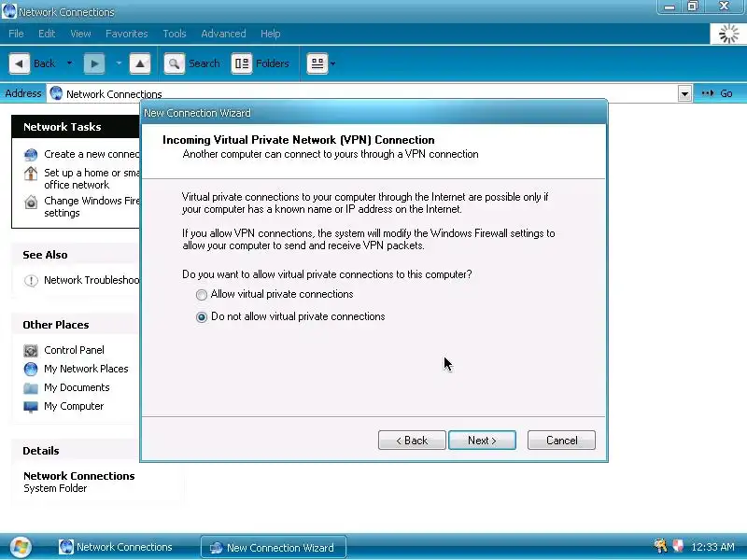
Task: Select Do not allow virtual private connections
Action: pos(202,317)
